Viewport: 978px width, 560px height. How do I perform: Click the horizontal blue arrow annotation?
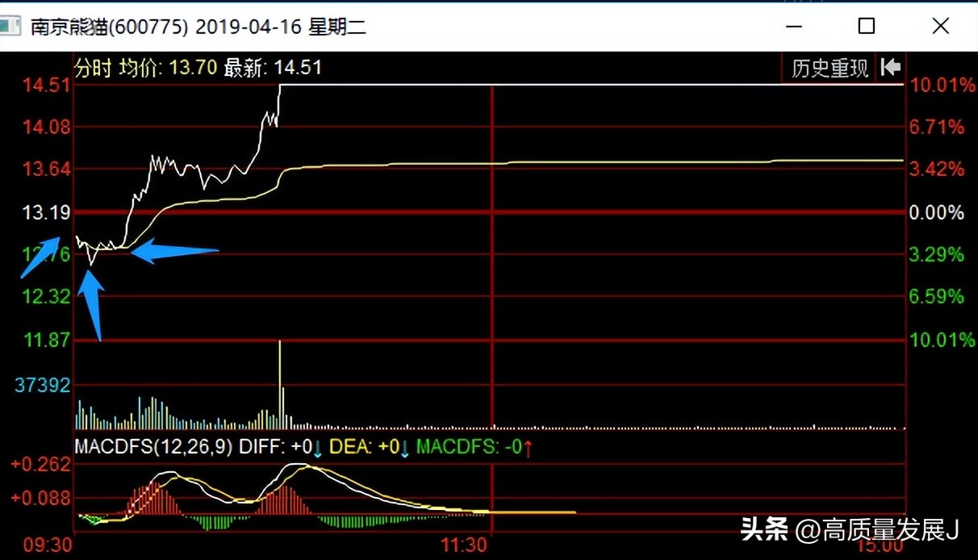click(174, 252)
